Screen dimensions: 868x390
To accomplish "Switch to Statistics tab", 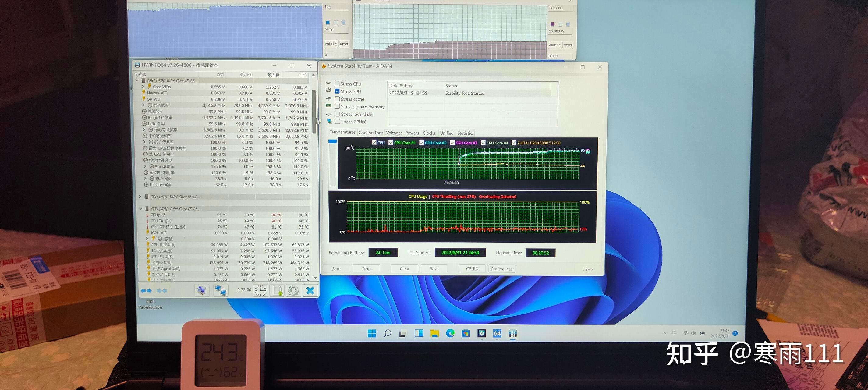I will coord(465,133).
